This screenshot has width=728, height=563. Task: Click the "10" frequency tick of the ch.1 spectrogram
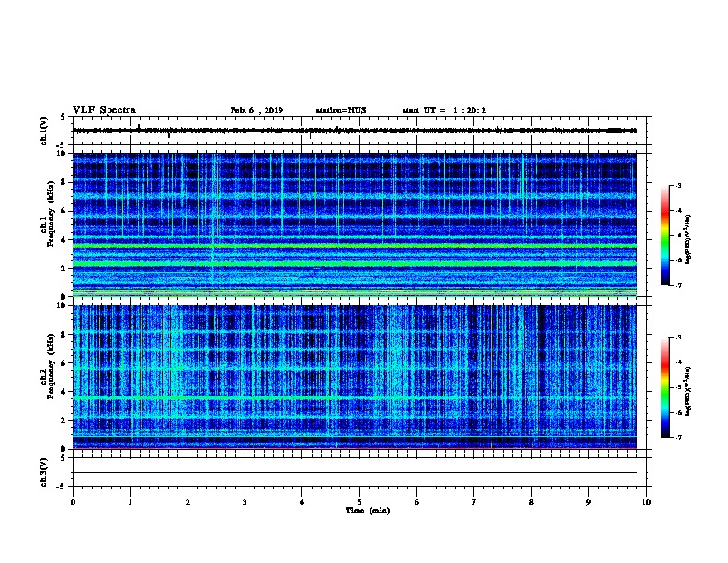tap(61, 154)
